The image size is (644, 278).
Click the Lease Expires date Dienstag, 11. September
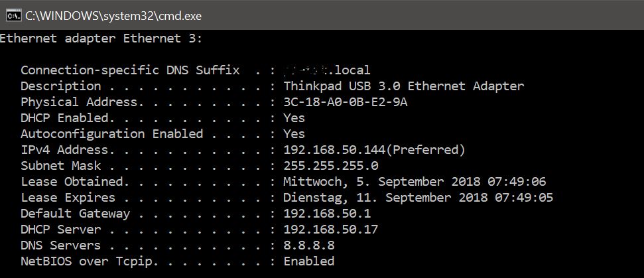(367, 198)
